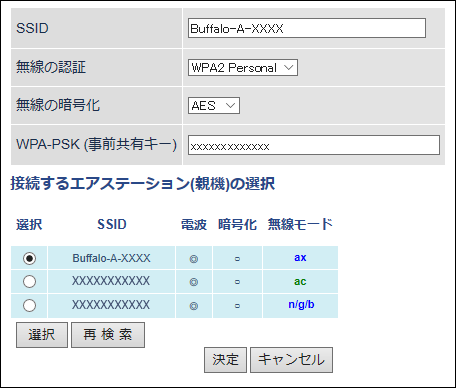Click the 電波 column header
This screenshot has height=388, width=456.
click(194, 225)
